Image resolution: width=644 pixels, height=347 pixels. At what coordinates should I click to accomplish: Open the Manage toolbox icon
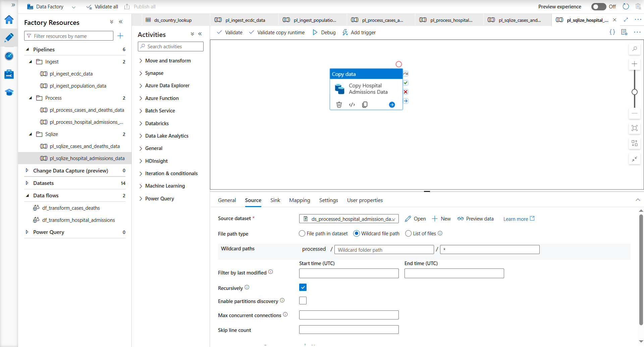(x=9, y=74)
